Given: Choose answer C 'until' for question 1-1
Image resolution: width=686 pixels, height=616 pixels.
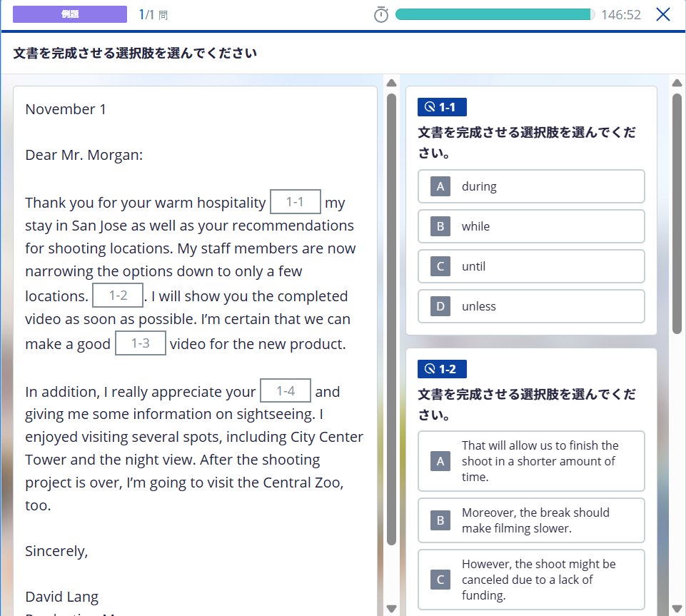Looking at the screenshot, I should (531, 266).
